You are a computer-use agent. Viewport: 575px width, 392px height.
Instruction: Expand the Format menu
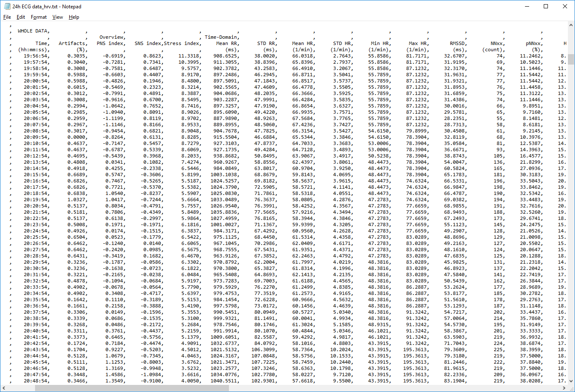(39, 17)
